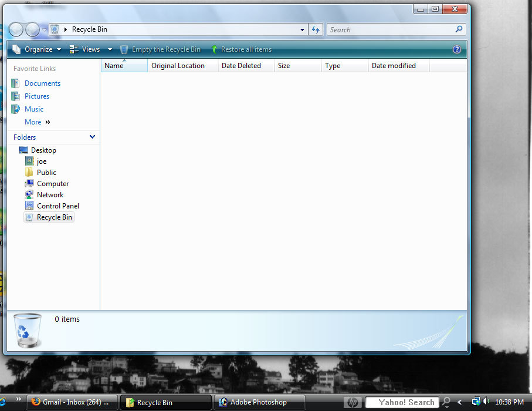
Task: Sort by Date modified column
Action: click(399, 66)
